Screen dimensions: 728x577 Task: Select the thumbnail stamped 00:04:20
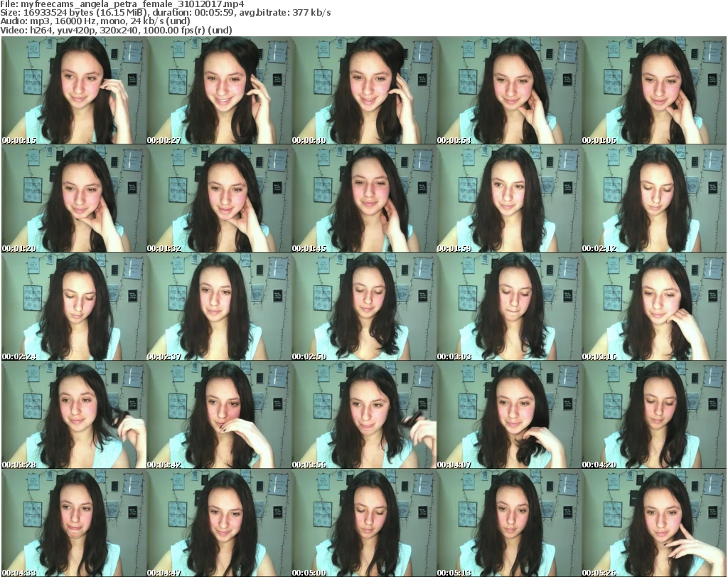click(x=654, y=415)
